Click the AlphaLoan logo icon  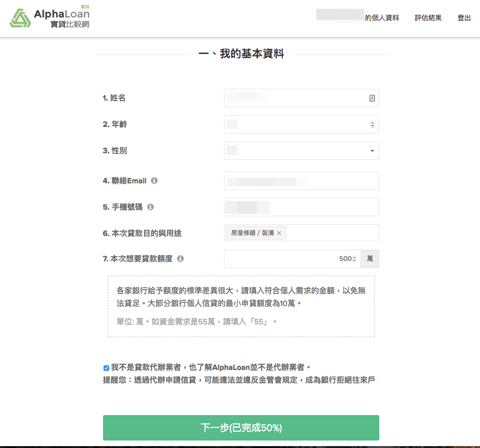click(20, 18)
